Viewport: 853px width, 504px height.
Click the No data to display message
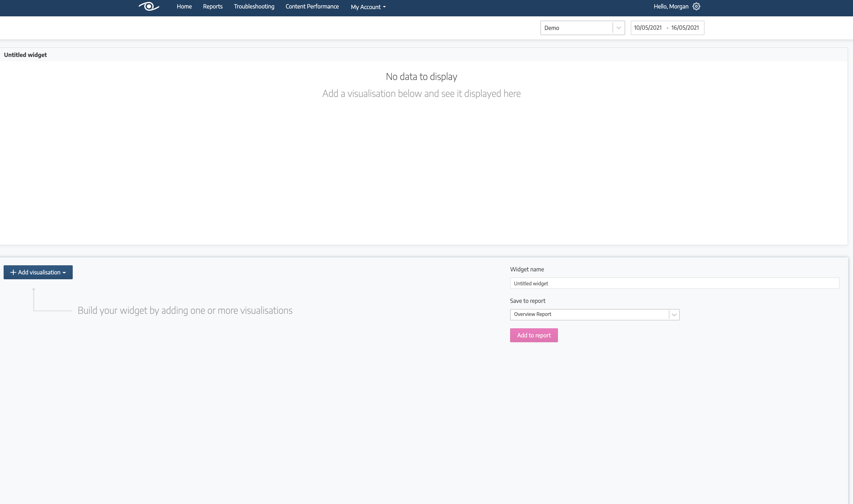point(421,77)
